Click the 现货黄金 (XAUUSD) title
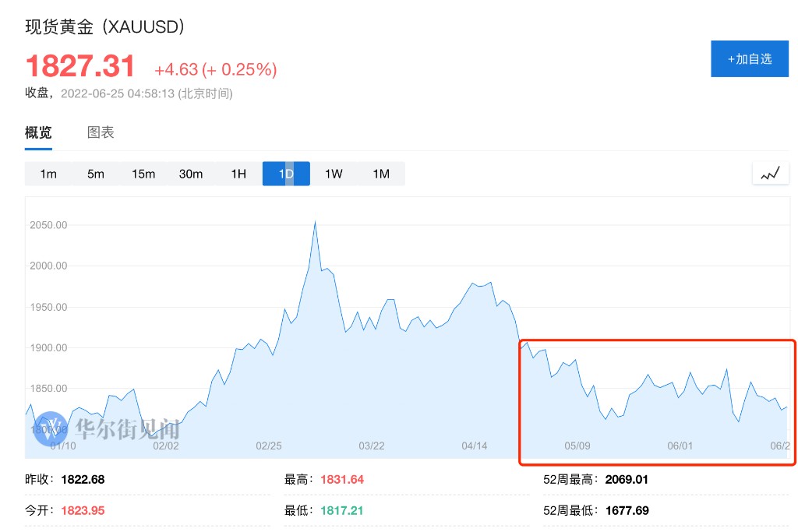Viewport: 798px width, 532px height. tap(104, 27)
